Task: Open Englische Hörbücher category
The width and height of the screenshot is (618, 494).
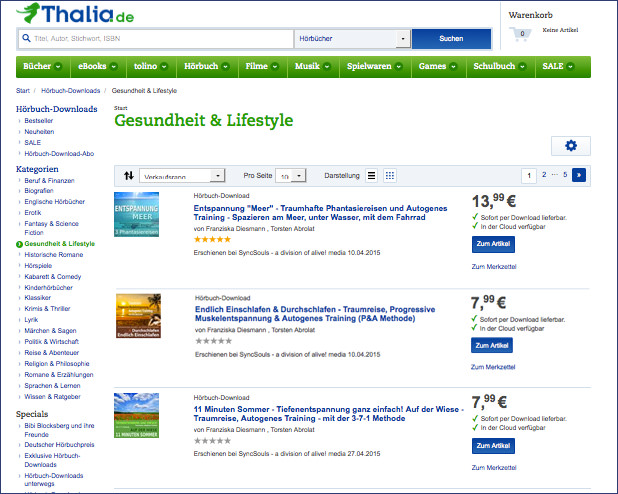Action: (55, 202)
